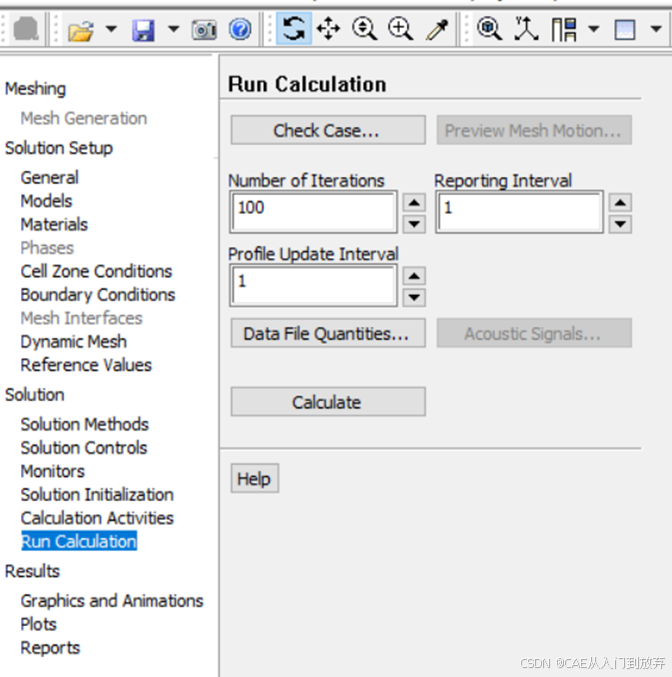This screenshot has width=672, height=677.
Task: Select Reference Values
Action: [86, 365]
